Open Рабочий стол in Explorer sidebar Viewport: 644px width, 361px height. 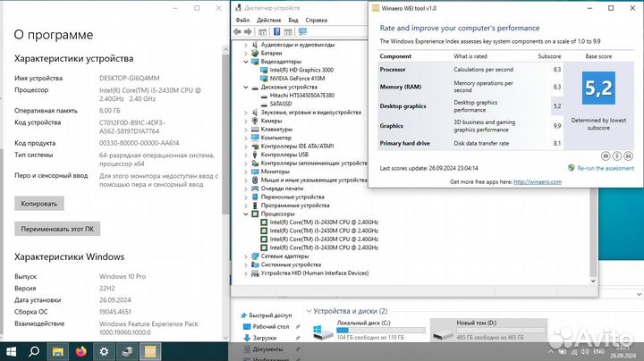pos(271,326)
